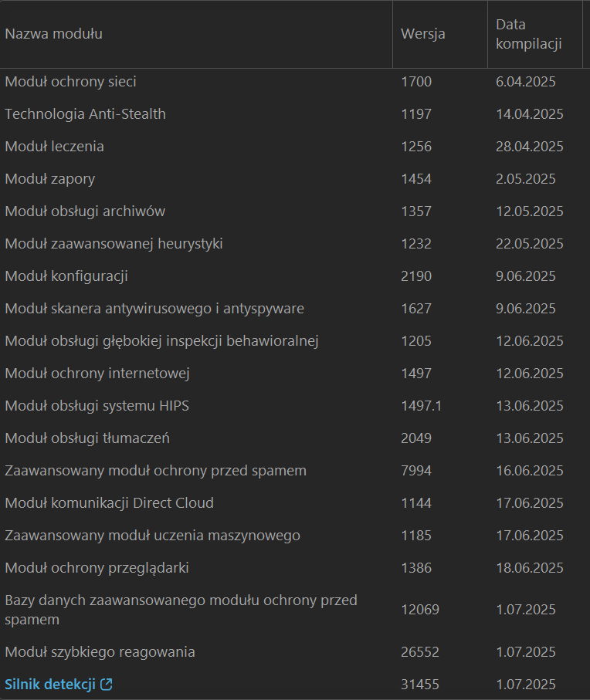This screenshot has height=700, width=590.
Task: Select Moduł zaawansowanej heurystyki row
Action: (114, 244)
